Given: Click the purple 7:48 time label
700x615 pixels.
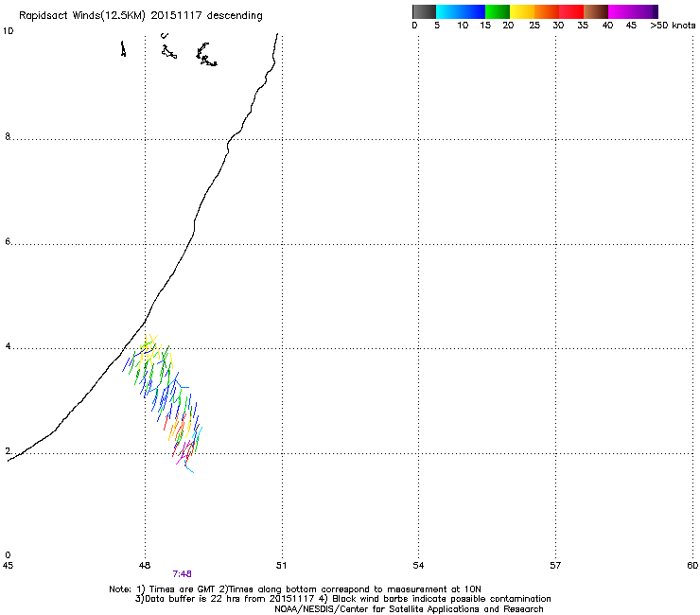Looking at the screenshot, I should pos(183,574).
